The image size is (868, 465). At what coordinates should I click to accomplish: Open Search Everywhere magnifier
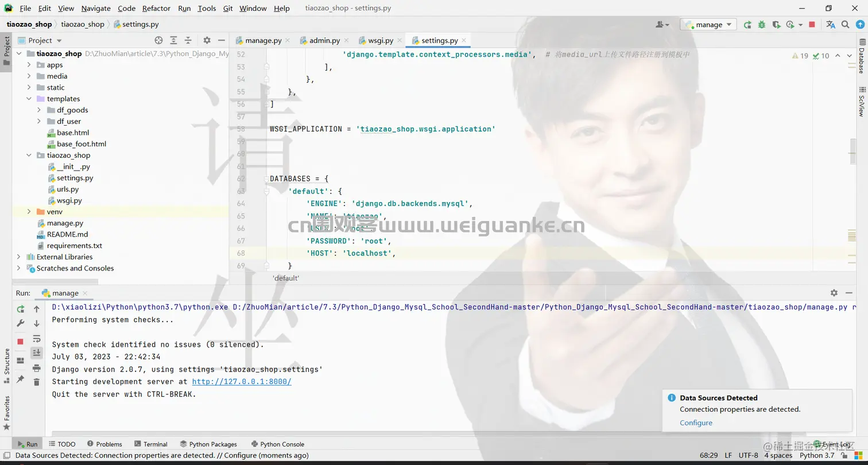845,25
